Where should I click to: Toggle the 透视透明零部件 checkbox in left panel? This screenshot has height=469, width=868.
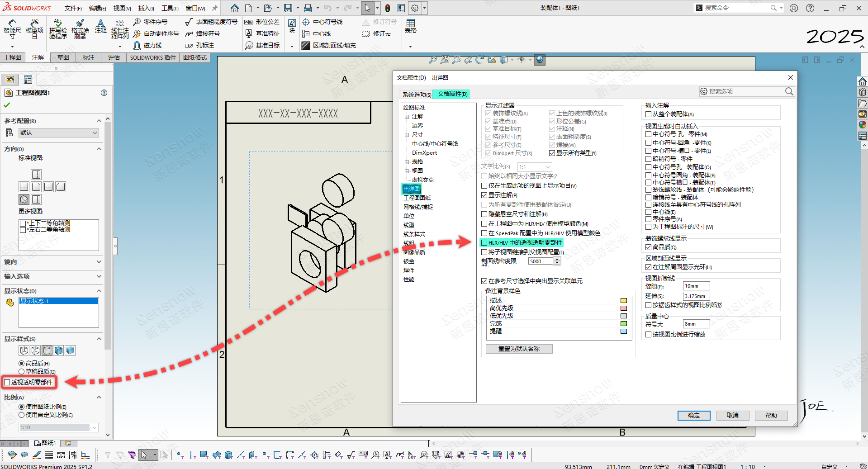click(x=7, y=382)
